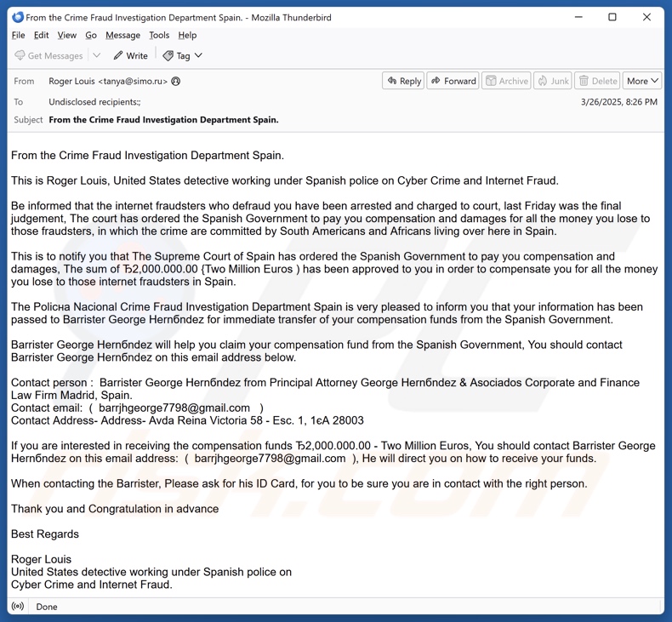Click the Undisclosed recipients field
This screenshot has height=622, width=672.
[x=94, y=102]
